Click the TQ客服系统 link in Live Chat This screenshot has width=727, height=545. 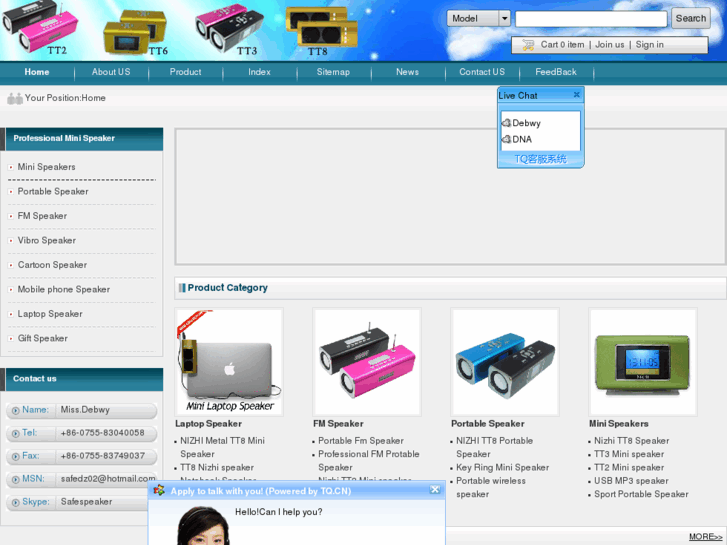click(x=540, y=159)
